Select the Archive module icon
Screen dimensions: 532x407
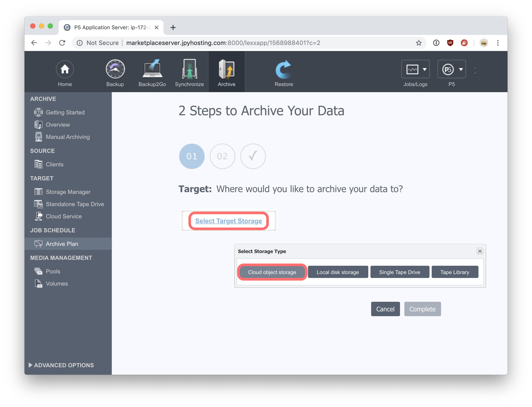click(226, 69)
